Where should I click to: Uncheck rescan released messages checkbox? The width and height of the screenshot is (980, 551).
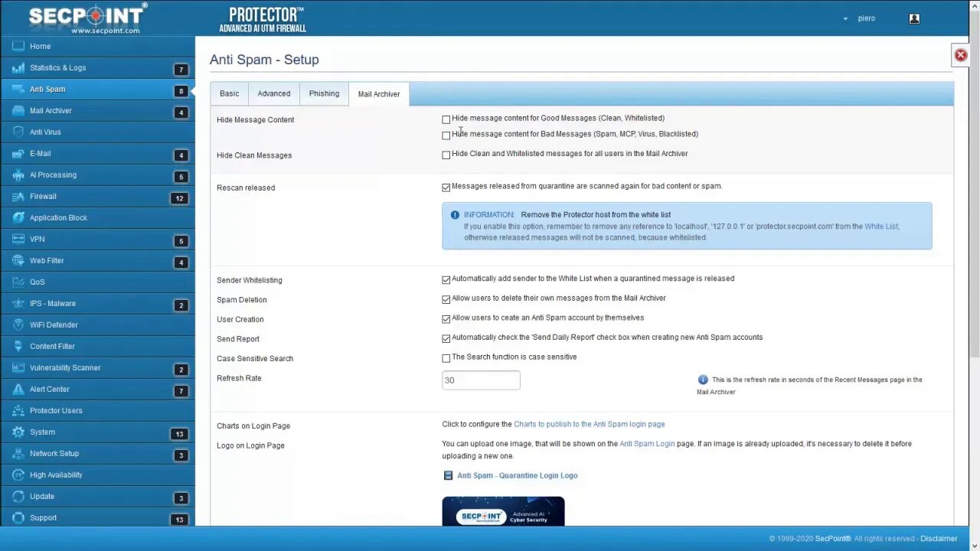tap(446, 187)
